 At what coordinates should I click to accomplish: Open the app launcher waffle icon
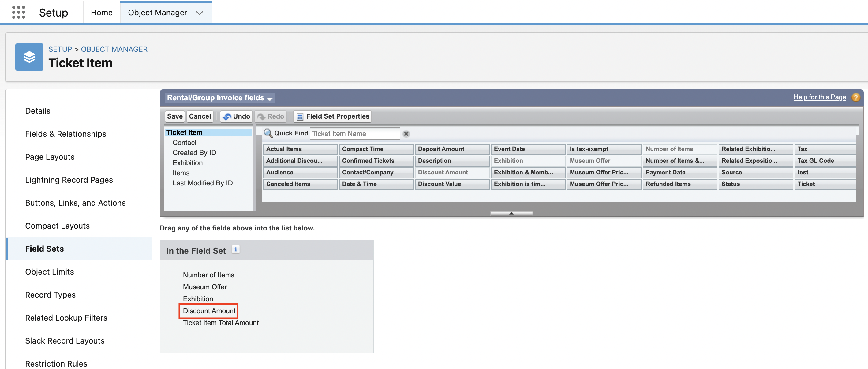pyautogui.click(x=19, y=12)
